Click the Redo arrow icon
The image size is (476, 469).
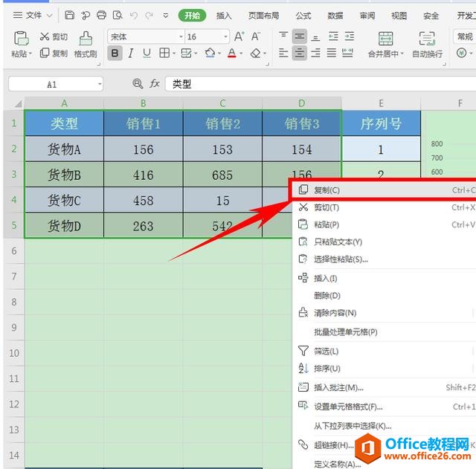(149, 15)
